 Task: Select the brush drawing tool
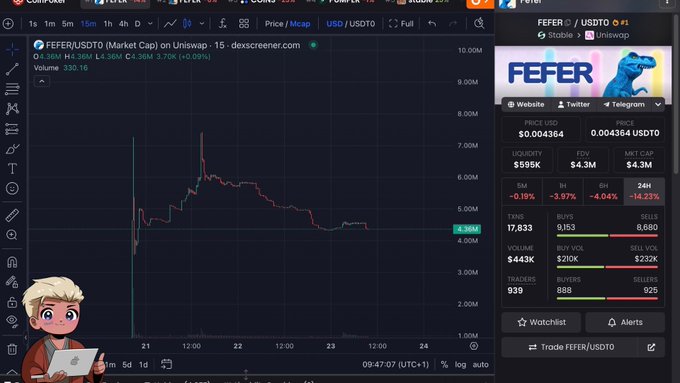[12, 149]
